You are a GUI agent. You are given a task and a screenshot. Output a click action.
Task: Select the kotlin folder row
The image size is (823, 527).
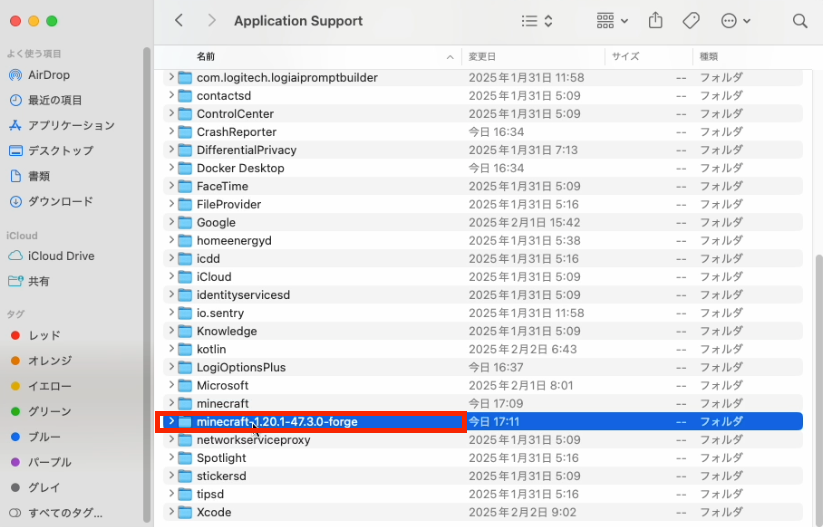[x=483, y=349]
